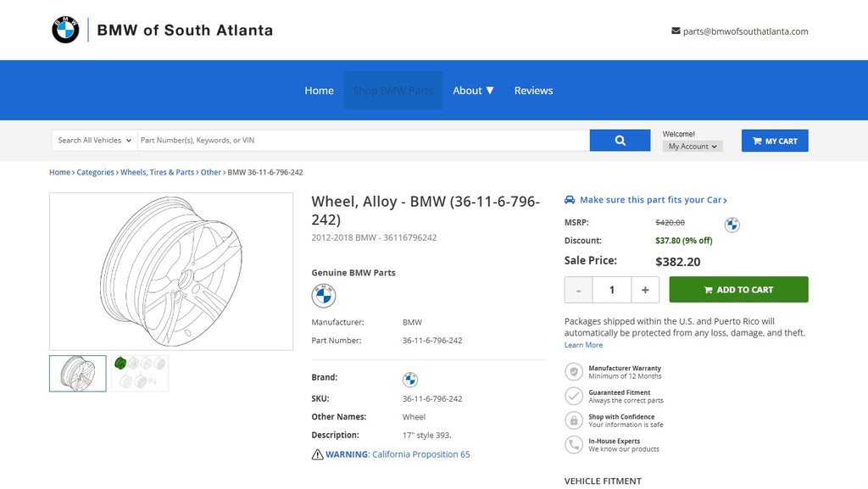Decrease quantity with the minus button

point(578,290)
